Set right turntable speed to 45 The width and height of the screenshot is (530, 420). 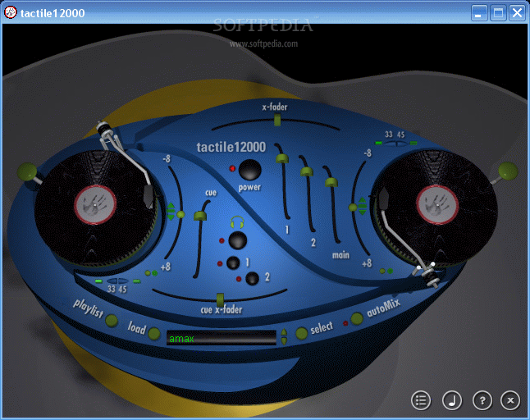401,144
